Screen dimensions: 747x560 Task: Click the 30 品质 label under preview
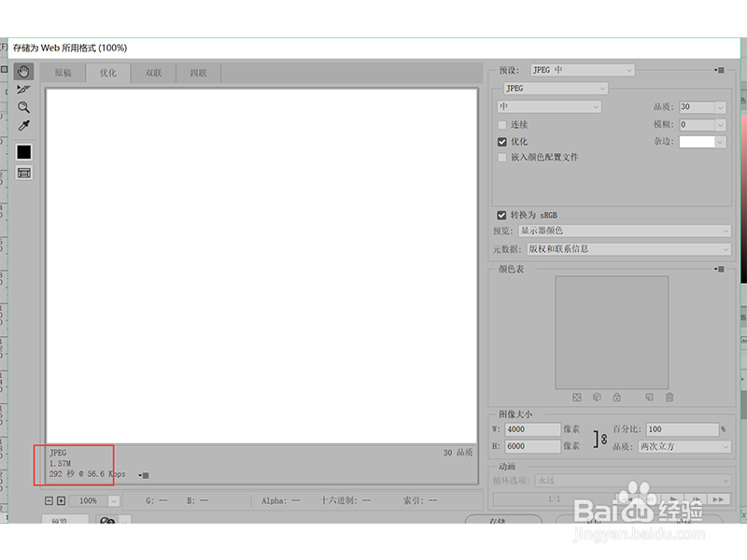click(x=458, y=453)
